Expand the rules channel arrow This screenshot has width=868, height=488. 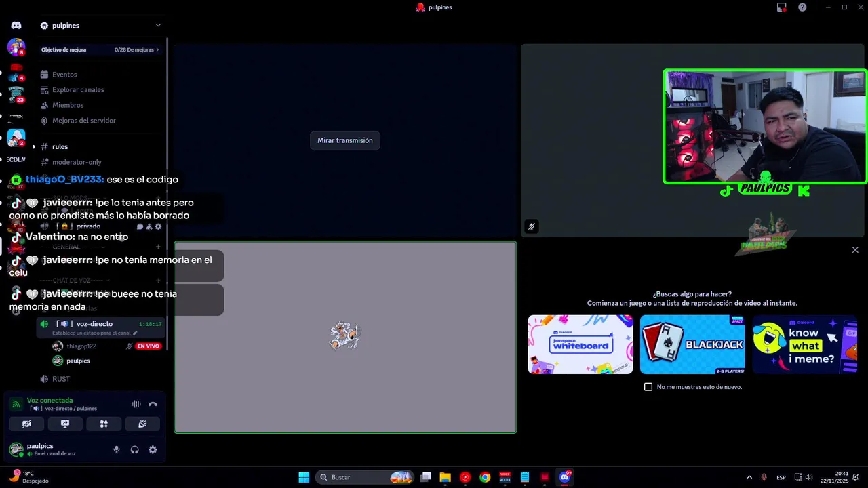[34, 147]
